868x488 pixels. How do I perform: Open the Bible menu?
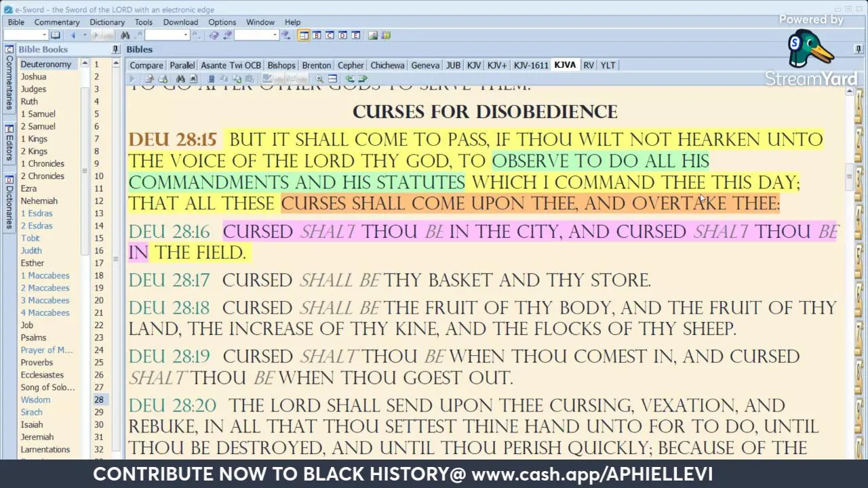tap(16, 22)
